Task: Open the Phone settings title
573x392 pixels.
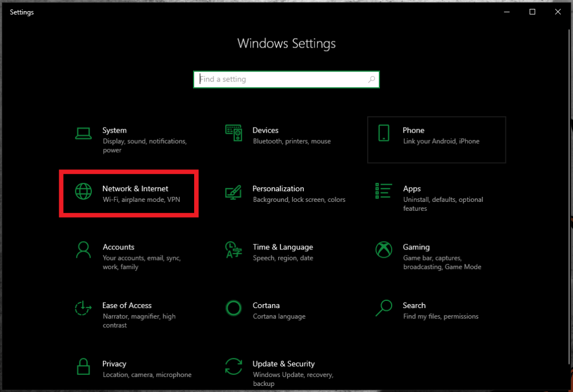Action: (x=414, y=130)
